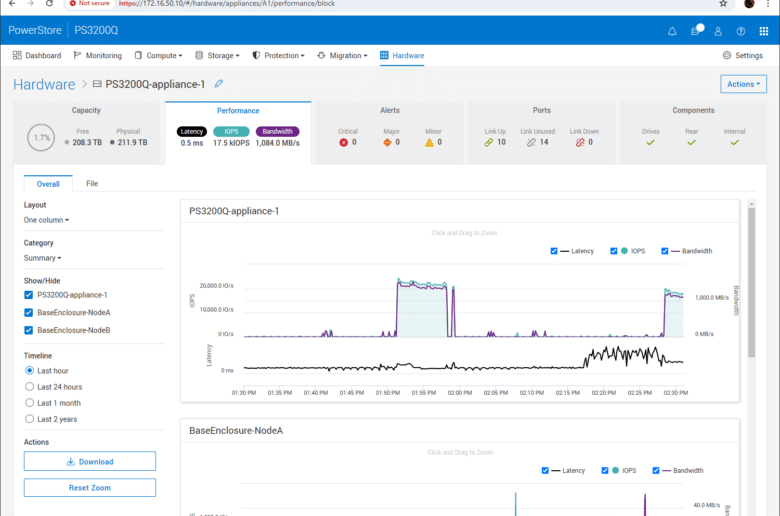Image resolution: width=780 pixels, height=516 pixels.
Task: Click the chart panel vertical scrollbar
Action: tap(751, 282)
